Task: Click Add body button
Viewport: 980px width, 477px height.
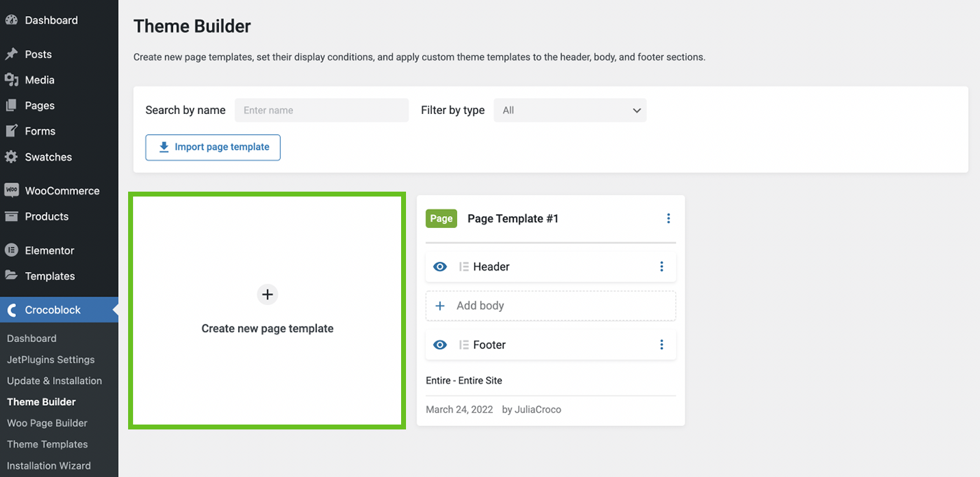Action: click(x=551, y=306)
